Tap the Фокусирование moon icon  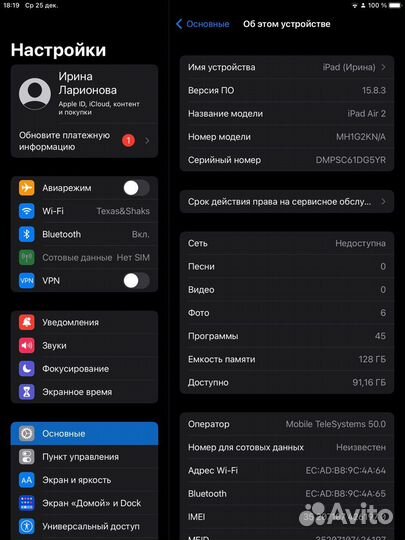coord(27,368)
